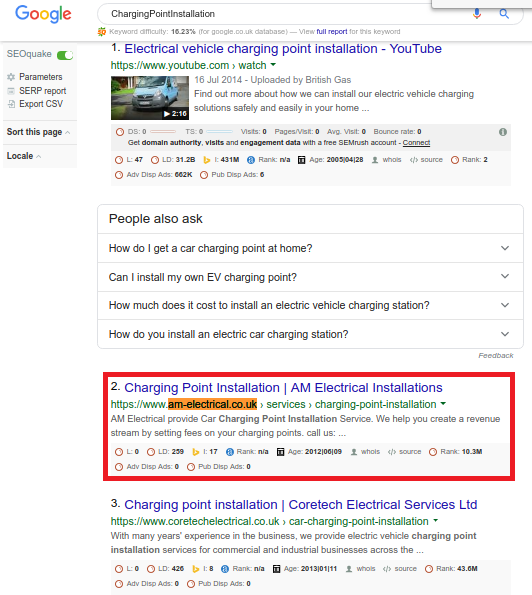
Task: Click the info icon in SEMrush bar
Action: (503, 132)
